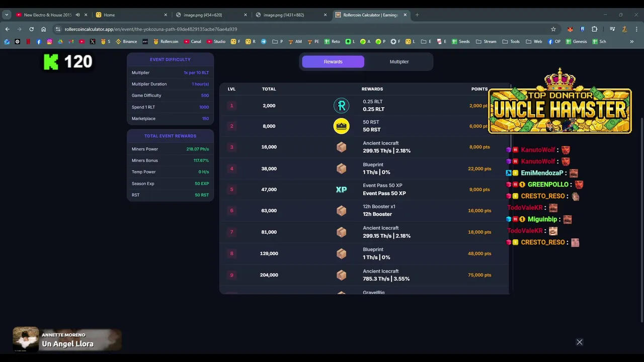Click the Multiplier Duration 1 hour(s) value
This screenshot has height=362, width=644.
[x=200, y=84]
